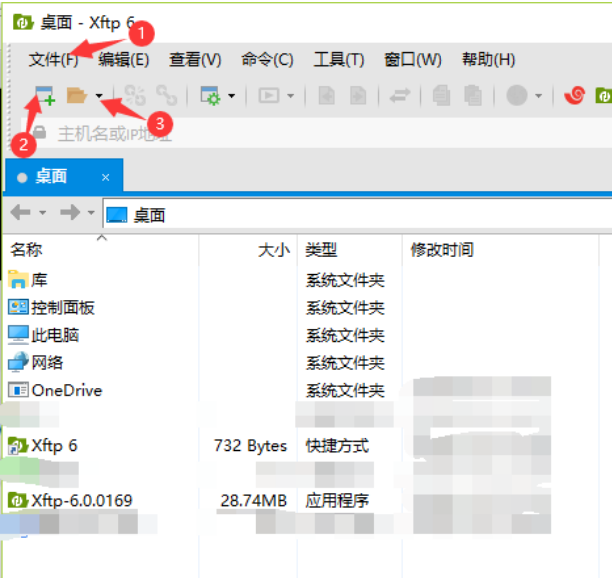Click the paste documents toolbar icon
612x578 pixels.
pyautogui.click(x=473, y=96)
